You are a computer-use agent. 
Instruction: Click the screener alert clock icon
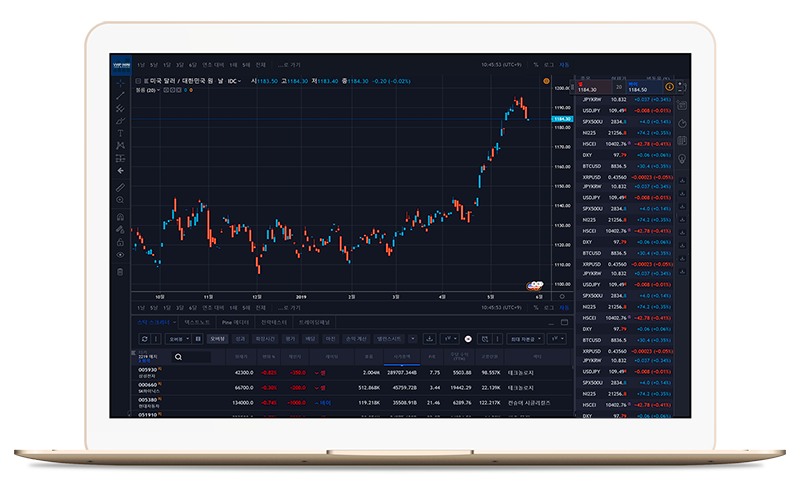click(485, 339)
